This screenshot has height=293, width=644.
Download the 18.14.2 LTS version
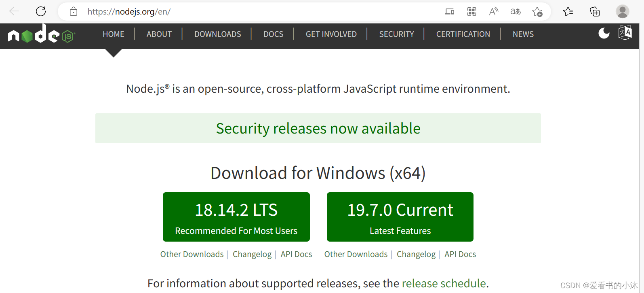236,217
